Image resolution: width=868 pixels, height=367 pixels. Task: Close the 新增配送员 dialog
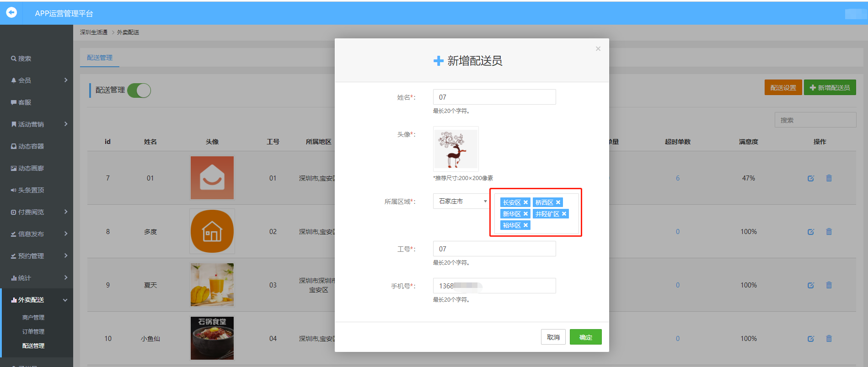pos(598,49)
